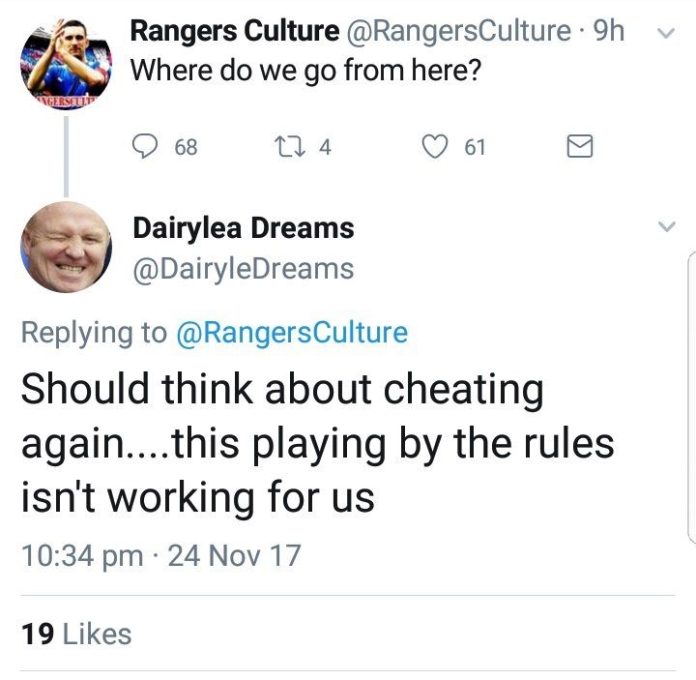View the 19 Likes list
Image resolution: width=696 pixels, height=680 pixels.
[76, 633]
